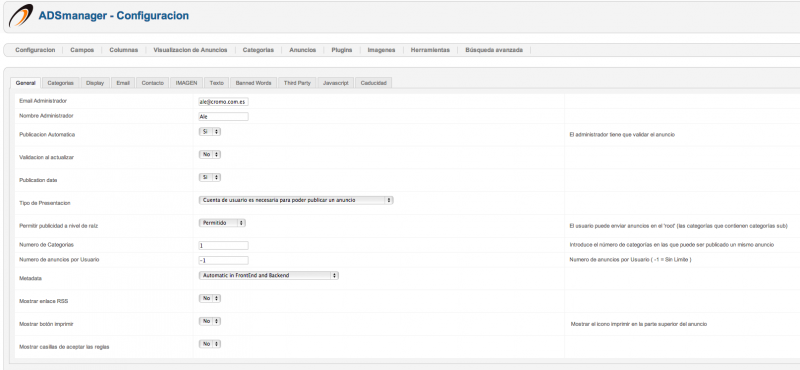
Task: Open Búsqueda avanzada menu item
Action: pos(494,50)
